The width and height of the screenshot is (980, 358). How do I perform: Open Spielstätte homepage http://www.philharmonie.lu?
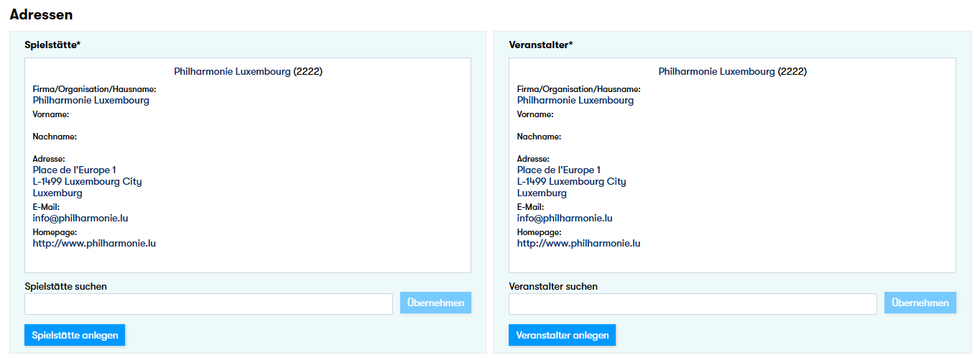(94, 244)
